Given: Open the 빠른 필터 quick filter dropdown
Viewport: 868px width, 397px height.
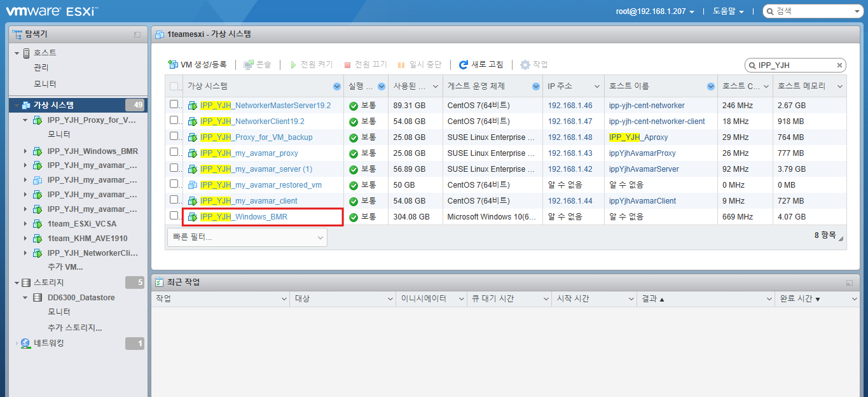Looking at the screenshot, I should coord(247,237).
